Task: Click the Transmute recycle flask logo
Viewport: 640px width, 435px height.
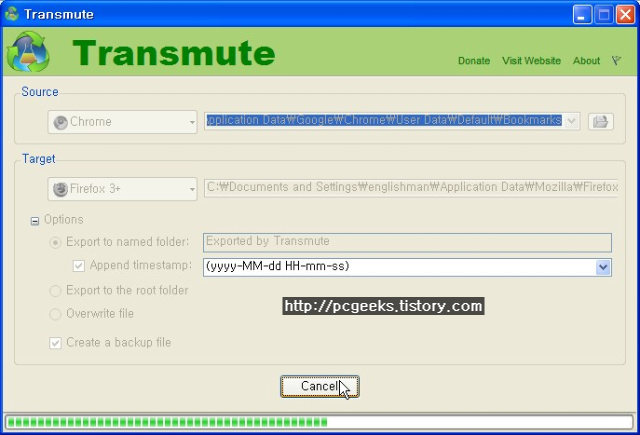Action: 28,52
